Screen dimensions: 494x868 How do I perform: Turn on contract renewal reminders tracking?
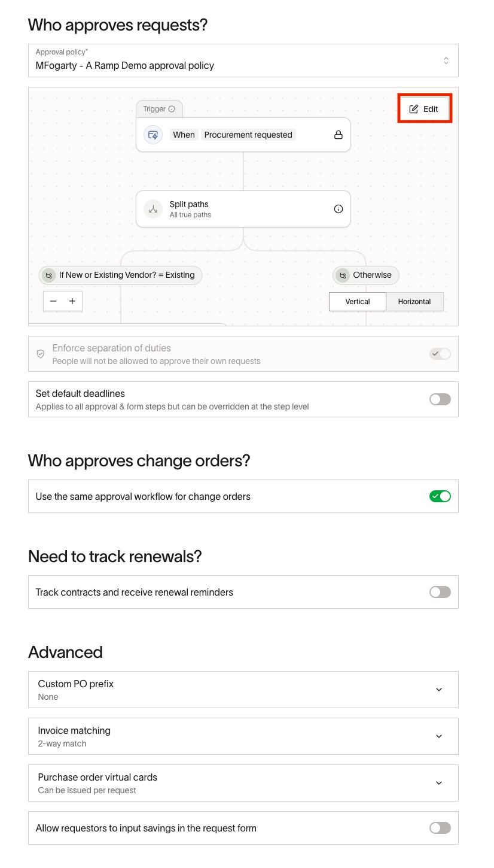[x=440, y=592]
